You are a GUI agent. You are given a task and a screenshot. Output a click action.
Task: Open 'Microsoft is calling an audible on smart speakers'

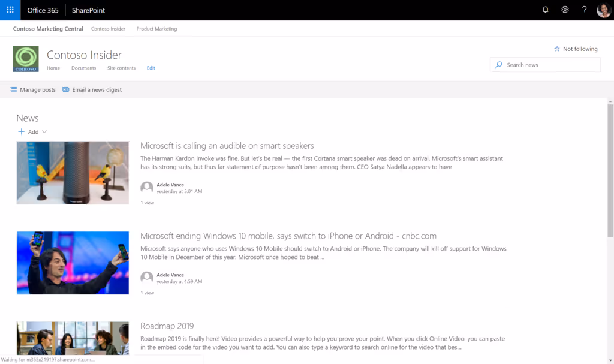click(x=227, y=145)
